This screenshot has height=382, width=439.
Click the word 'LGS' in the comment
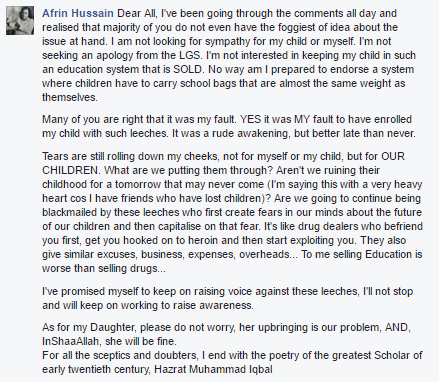pyautogui.click(x=192, y=55)
